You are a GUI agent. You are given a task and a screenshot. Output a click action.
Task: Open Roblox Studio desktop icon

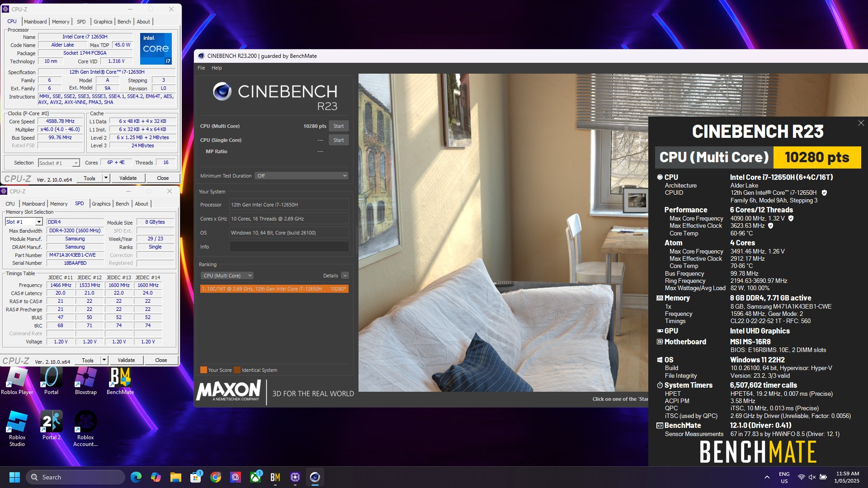pos(17,428)
